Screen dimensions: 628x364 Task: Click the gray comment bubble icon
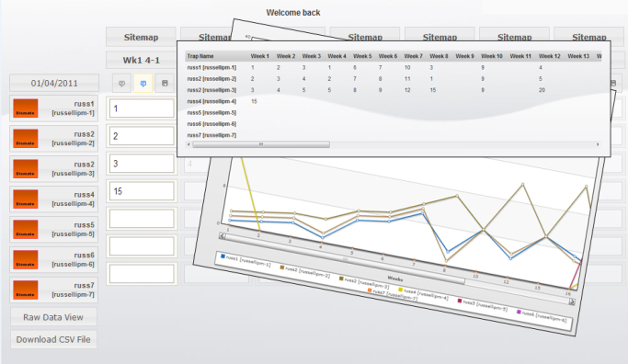[121, 84]
